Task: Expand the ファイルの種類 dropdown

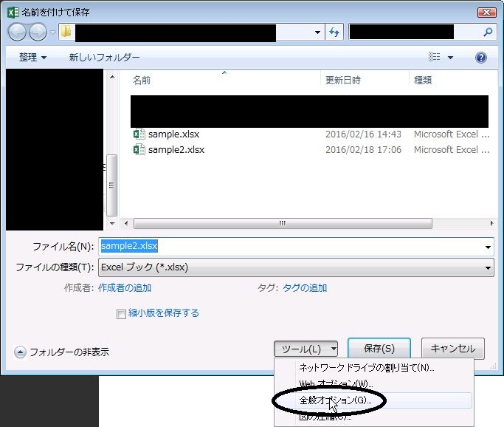Action: click(x=488, y=267)
